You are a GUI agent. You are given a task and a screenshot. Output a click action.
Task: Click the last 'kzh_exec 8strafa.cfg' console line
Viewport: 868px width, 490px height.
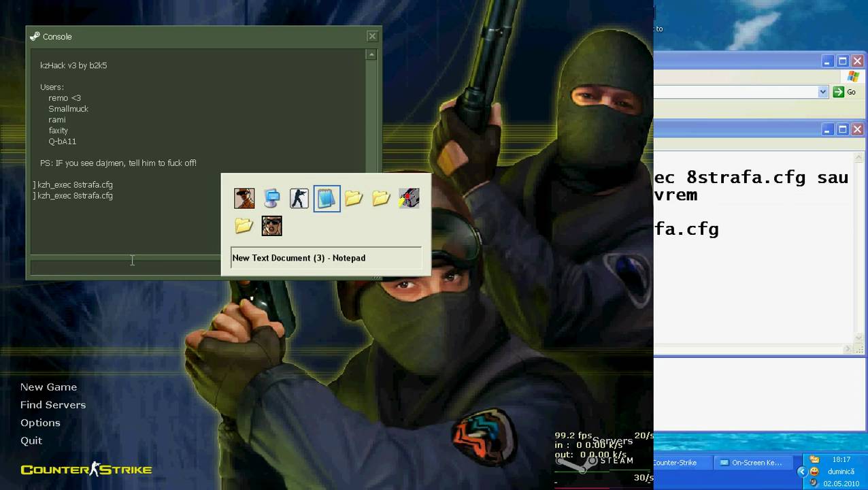73,196
